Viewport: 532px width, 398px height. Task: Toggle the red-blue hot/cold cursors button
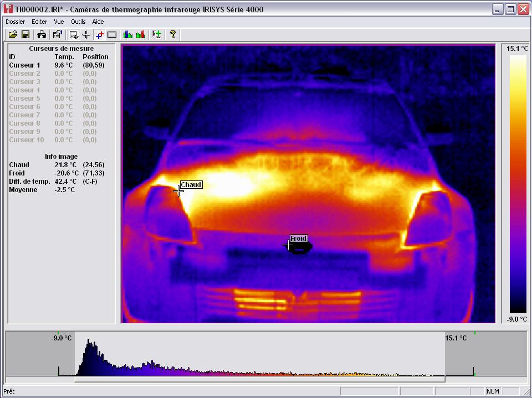point(99,34)
